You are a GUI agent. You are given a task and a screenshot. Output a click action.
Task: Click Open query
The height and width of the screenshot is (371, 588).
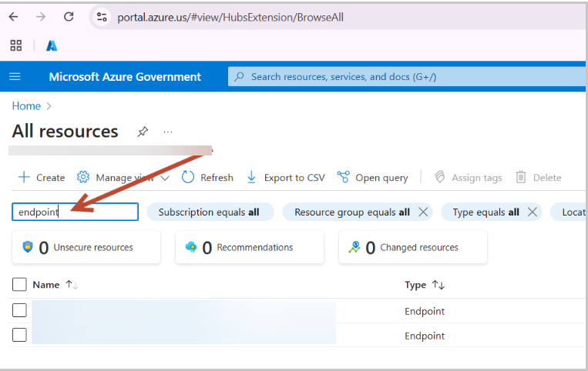click(x=372, y=178)
